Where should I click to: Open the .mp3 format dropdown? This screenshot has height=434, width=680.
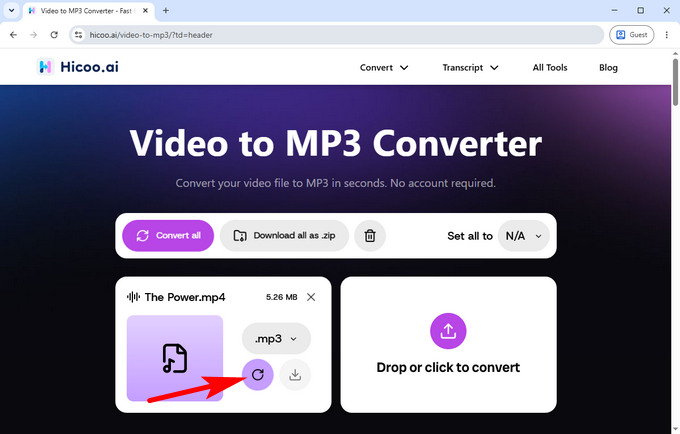[276, 339]
